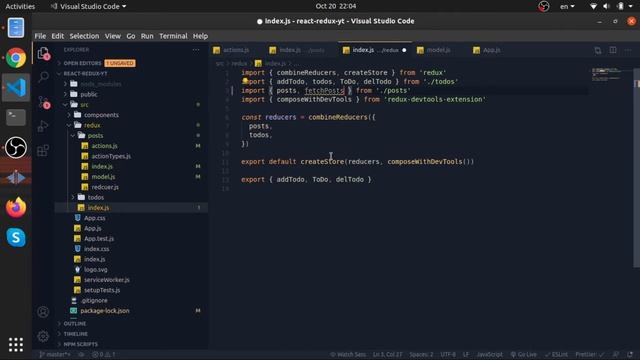This screenshot has height=360, width=640.
Task: Click Explorer panel more actions ellipsis
Action: 196,50
